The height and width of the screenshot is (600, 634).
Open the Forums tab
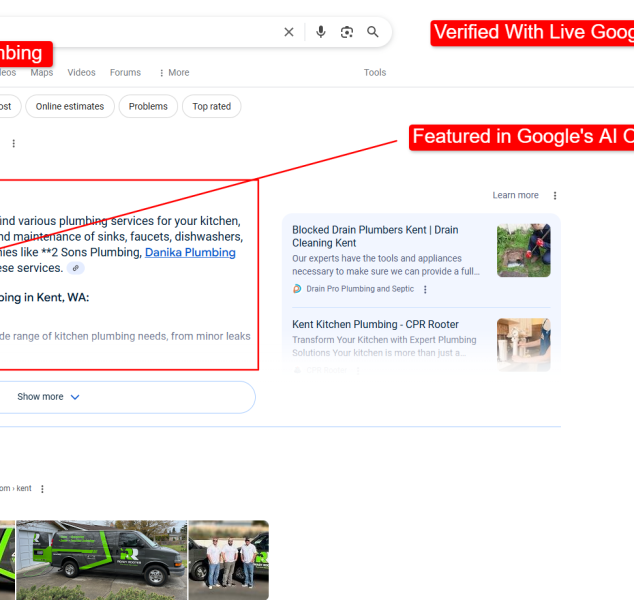pyautogui.click(x=125, y=72)
